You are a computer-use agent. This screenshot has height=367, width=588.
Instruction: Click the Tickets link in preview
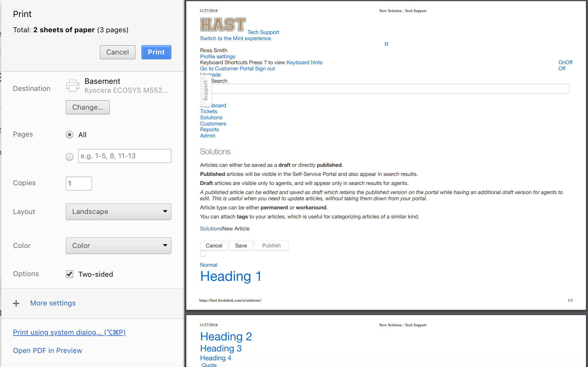point(209,111)
